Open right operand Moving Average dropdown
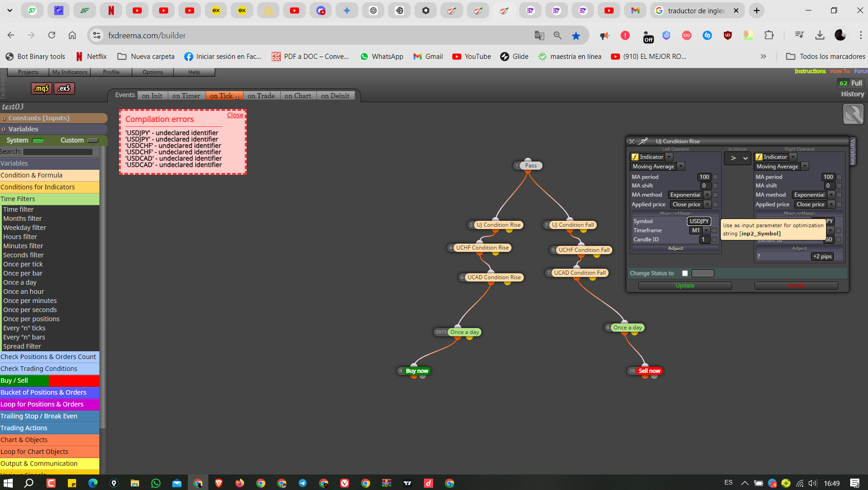This screenshot has height=490, width=868. coord(805,167)
